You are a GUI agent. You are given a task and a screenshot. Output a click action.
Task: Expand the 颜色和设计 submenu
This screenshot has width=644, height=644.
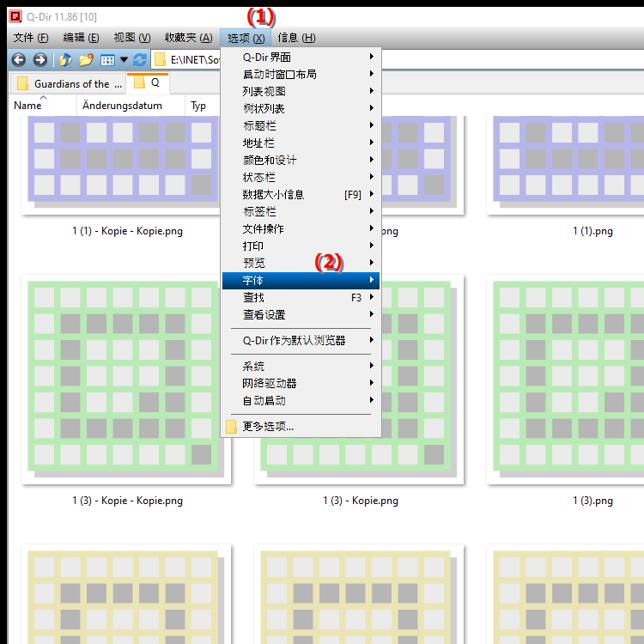click(301, 160)
